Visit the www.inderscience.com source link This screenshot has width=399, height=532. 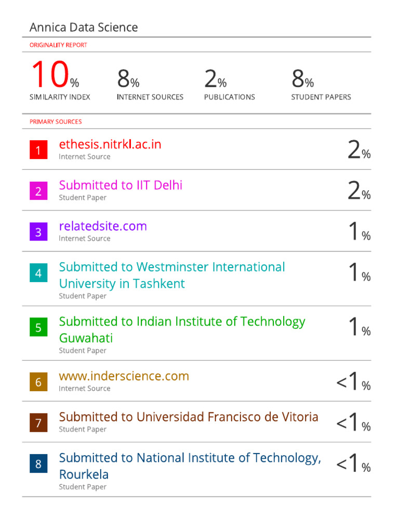tap(124, 376)
